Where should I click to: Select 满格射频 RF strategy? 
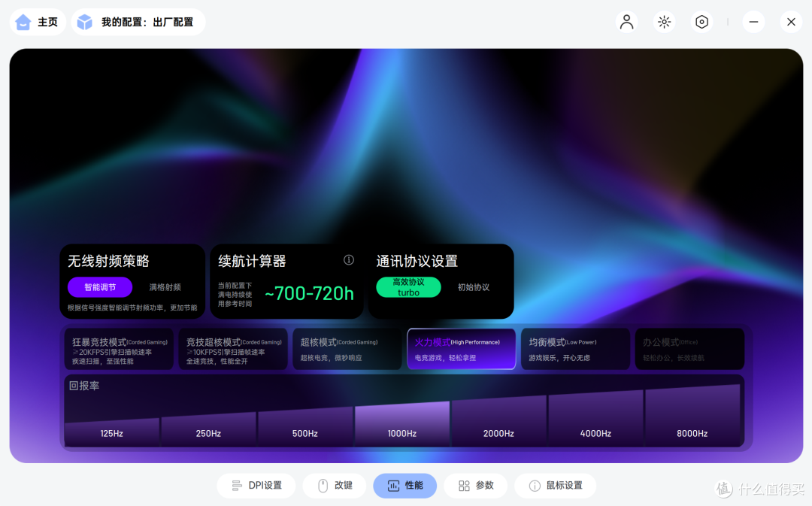coord(165,287)
